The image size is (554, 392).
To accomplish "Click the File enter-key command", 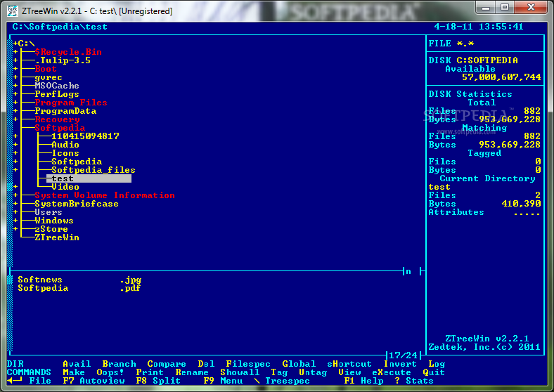I will pos(30,381).
